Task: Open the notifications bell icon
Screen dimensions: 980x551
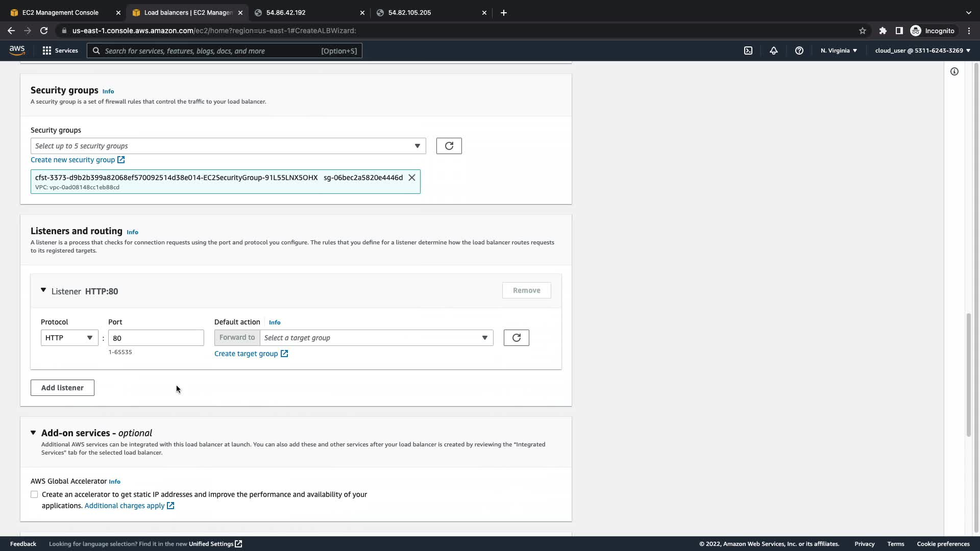Action: pyautogui.click(x=774, y=51)
